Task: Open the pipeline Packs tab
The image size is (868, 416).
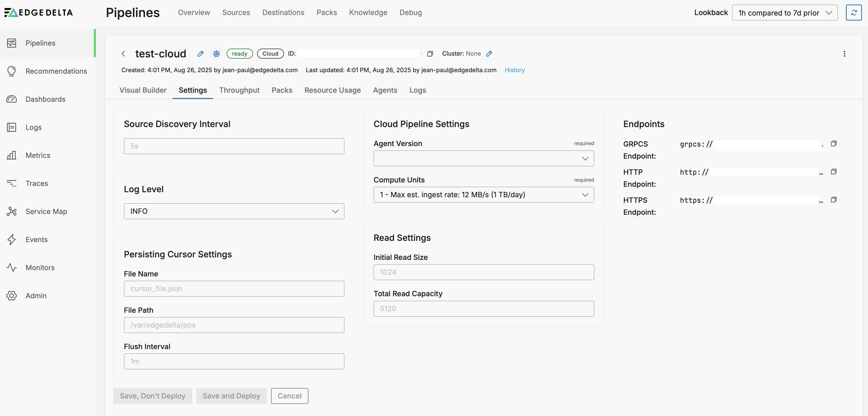Action: click(x=282, y=90)
